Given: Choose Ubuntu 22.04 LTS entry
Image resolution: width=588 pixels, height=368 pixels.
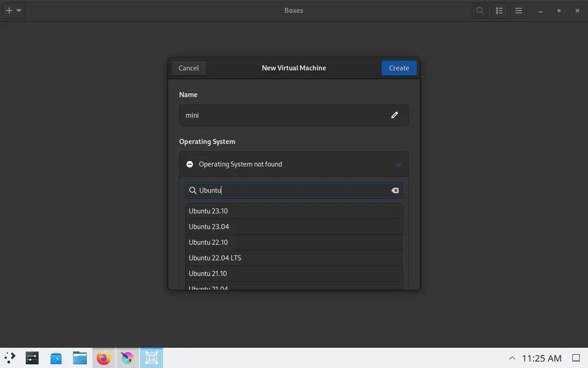Looking at the screenshot, I should point(294,258).
